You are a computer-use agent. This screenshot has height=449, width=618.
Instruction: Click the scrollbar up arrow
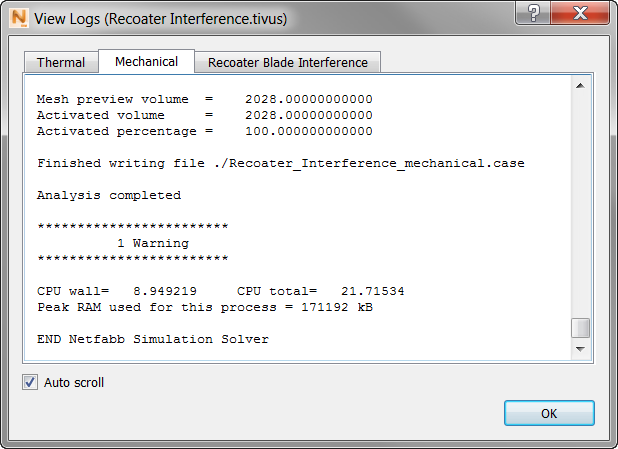coord(580,87)
